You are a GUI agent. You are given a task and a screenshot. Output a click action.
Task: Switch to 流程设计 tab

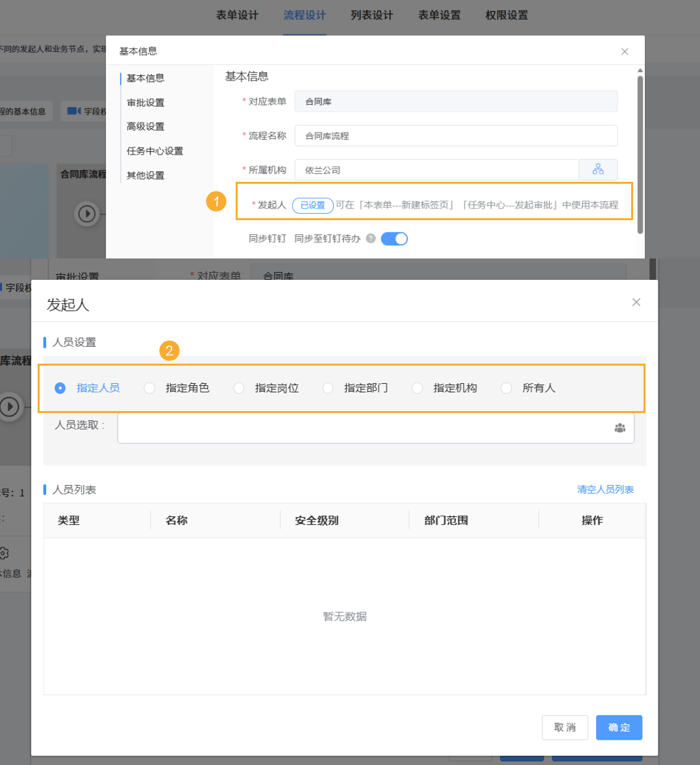tap(305, 15)
